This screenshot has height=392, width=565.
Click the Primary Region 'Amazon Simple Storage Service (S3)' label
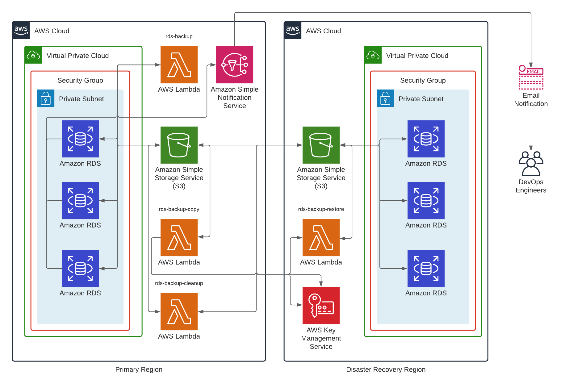179,178
